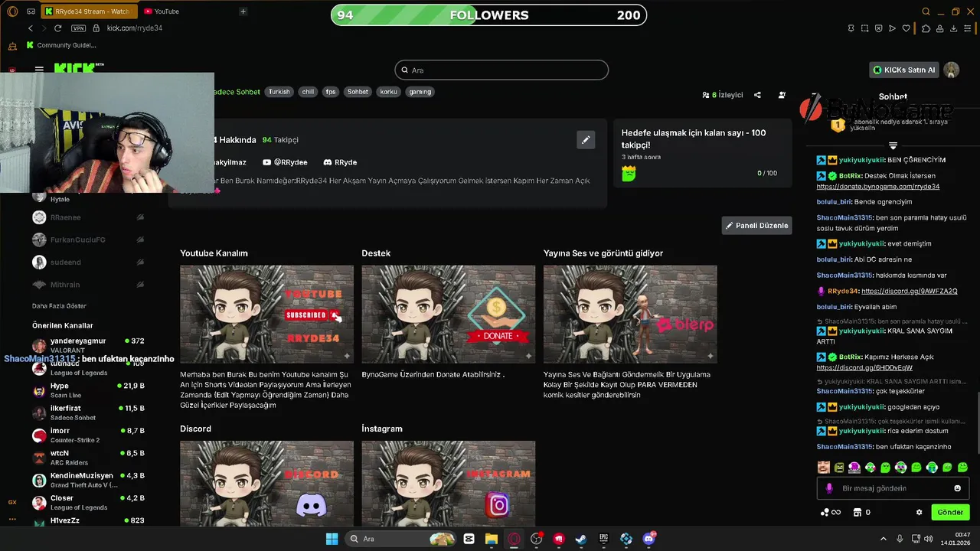
Task: Open the Opera GX menu icon
Action: click(x=11, y=11)
